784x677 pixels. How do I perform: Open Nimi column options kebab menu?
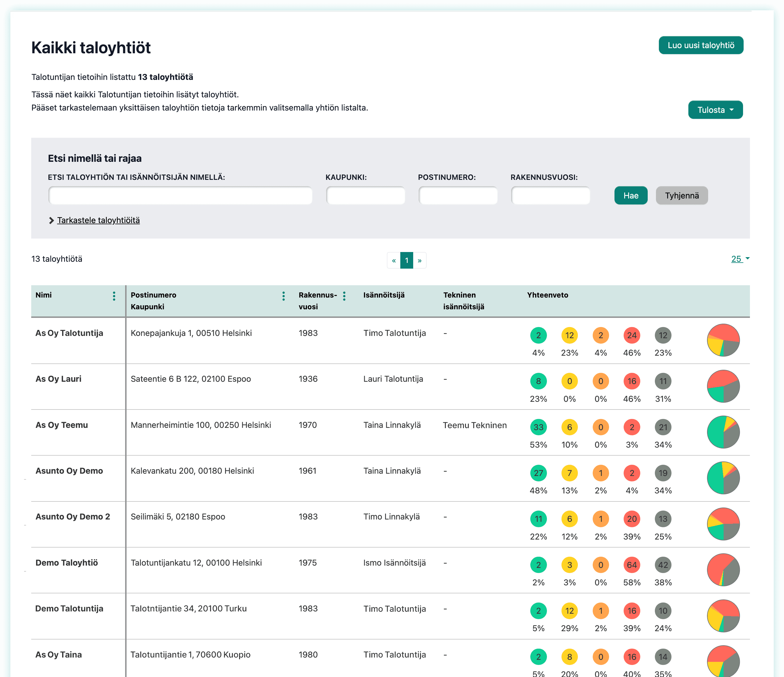coord(114,296)
